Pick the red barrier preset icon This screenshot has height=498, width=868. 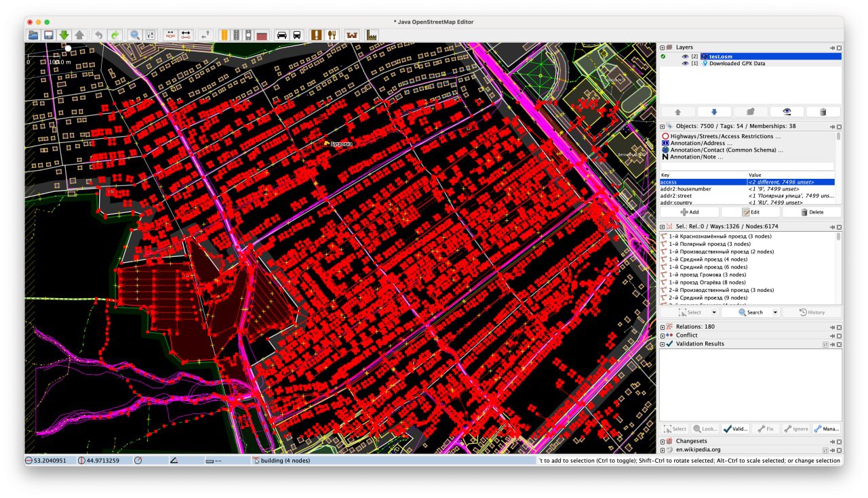tap(261, 35)
